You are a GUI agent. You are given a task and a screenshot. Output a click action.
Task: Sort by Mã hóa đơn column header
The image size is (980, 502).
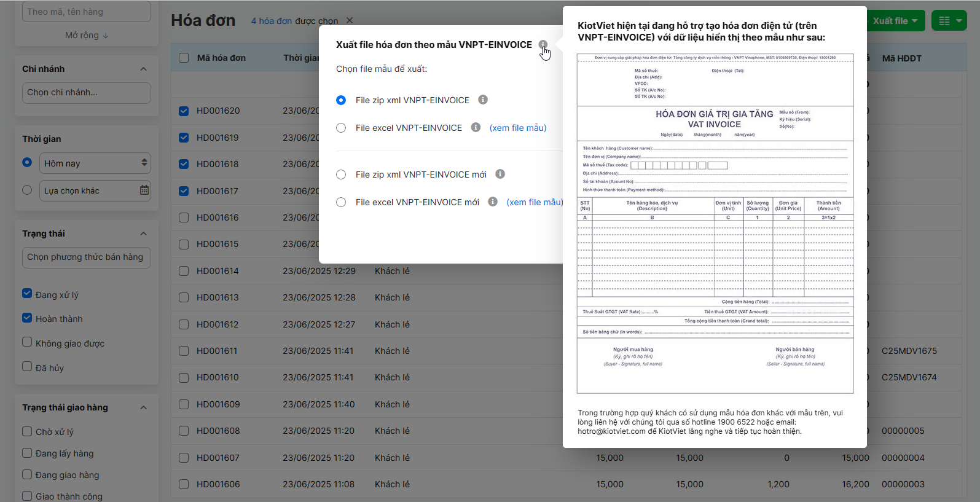click(221, 58)
